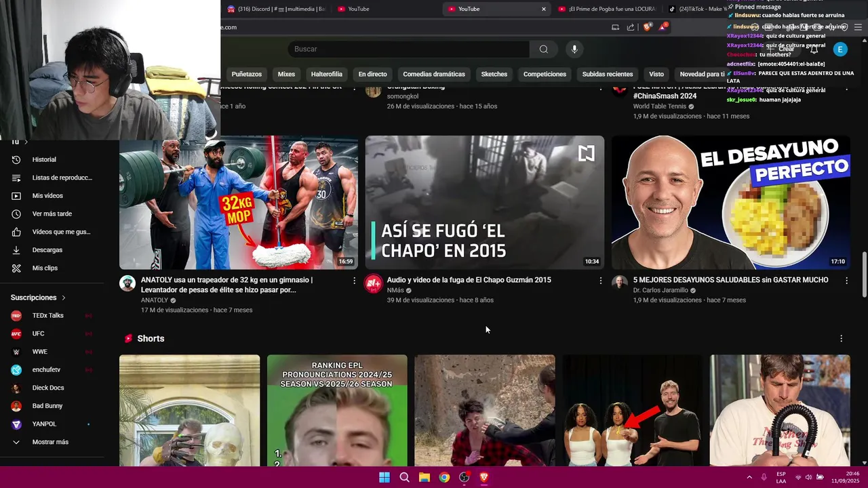Viewport: 868px width, 488px height.
Task: Open more options for El Chapo video
Action: point(600,281)
